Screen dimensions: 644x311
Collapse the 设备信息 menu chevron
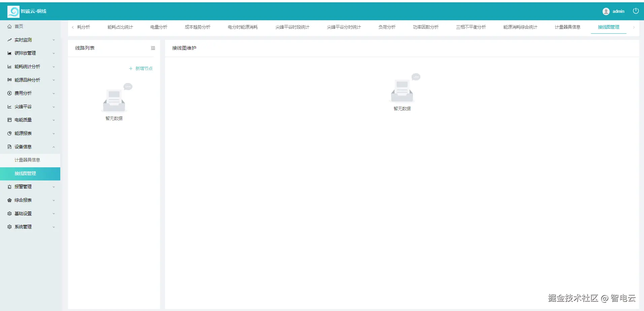click(x=54, y=147)
